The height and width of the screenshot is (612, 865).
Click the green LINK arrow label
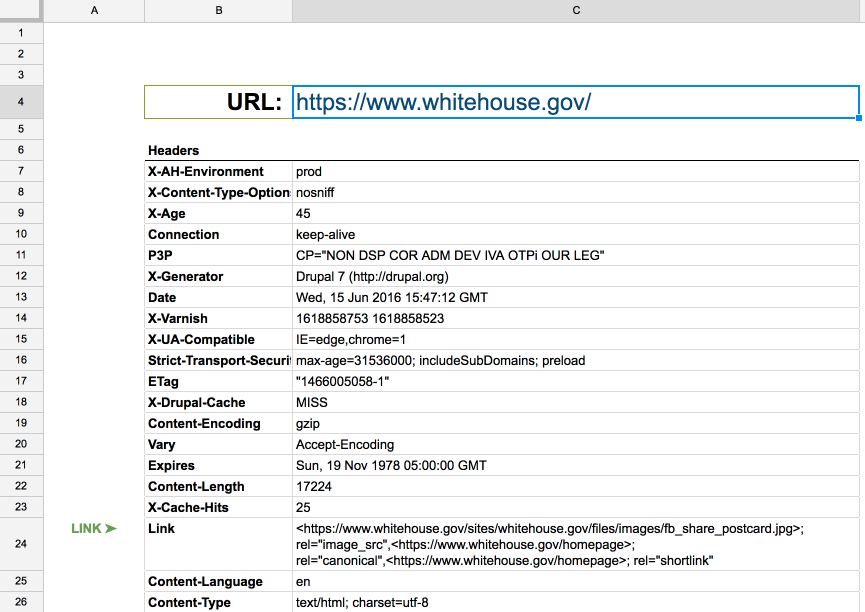tap(94, 529)
